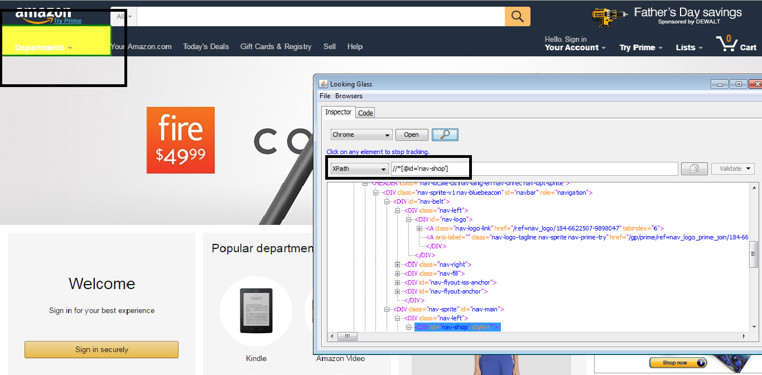Click the tree's vertical scrollbar thumb
This screenshot has width=762, height=375.
click(x=754, y=254)
